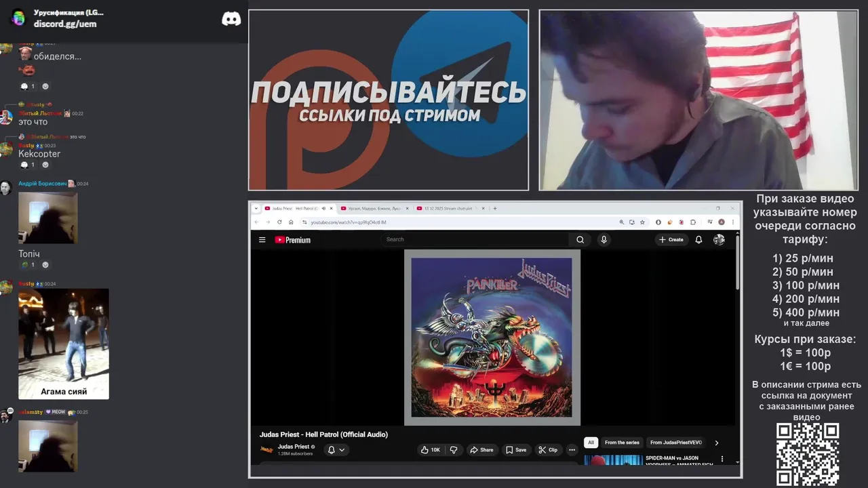The image size is (868, 488).
Task: Dislike the Hell Patrol video
Action: [x=454, y=449]
